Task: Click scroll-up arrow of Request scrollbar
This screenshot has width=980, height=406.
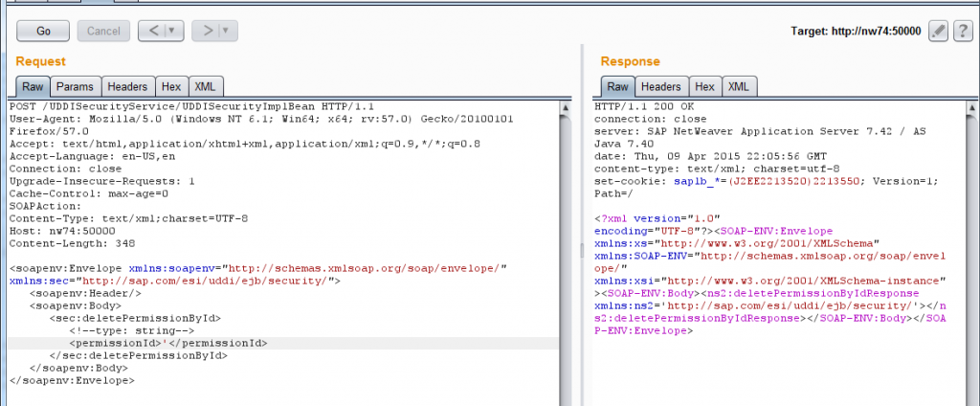Action: (565, 107)
